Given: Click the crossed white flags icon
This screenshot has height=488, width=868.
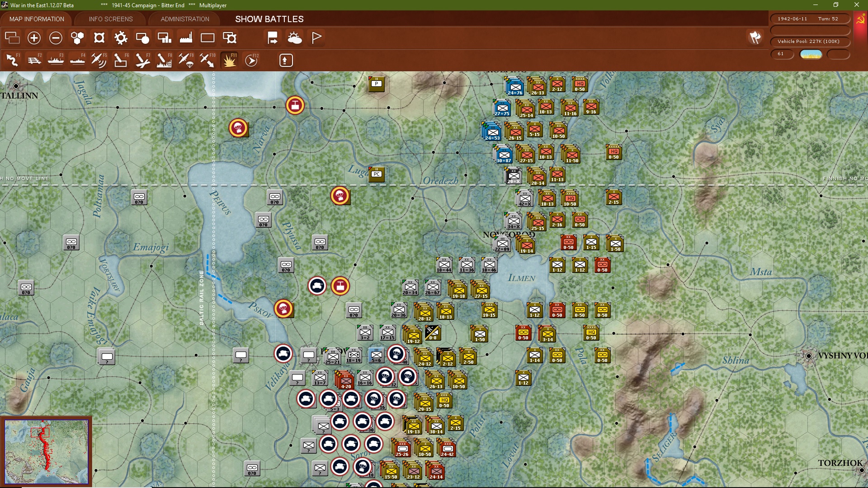Looking at the screenshot, I should [x=755, y=38].
